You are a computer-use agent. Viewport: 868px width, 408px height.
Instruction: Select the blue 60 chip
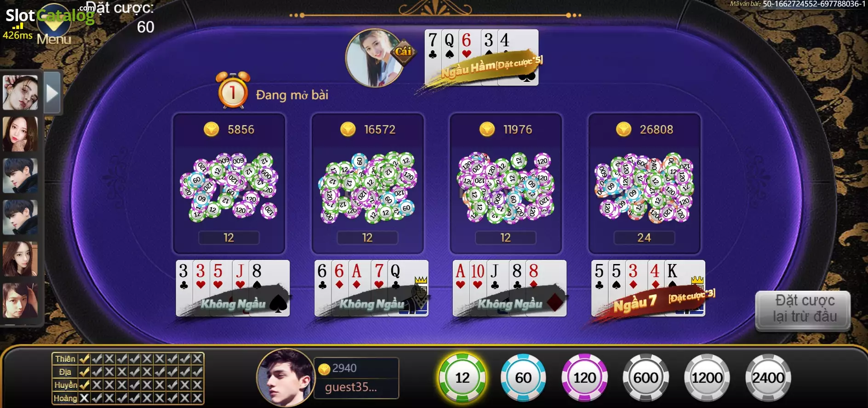pyautogui.click(x=523, y=378)
